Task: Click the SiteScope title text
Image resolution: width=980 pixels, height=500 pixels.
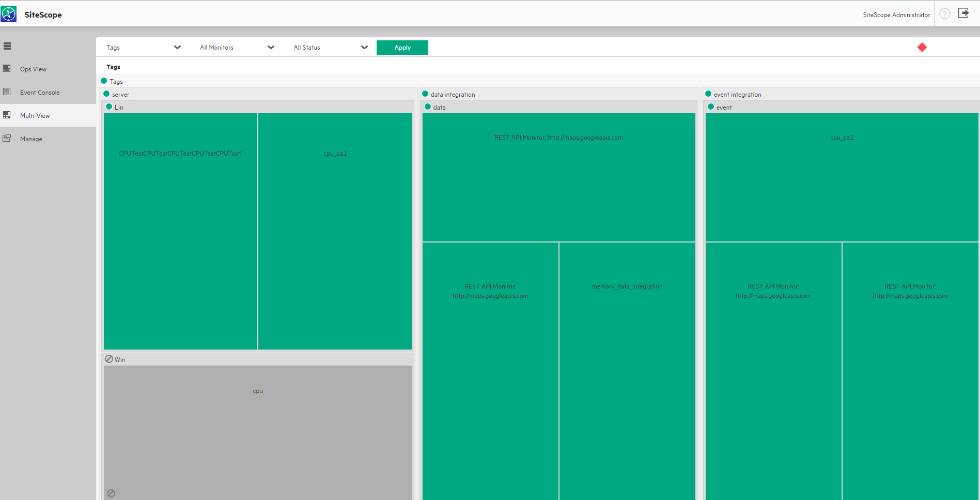Action: tap(43, 14)
